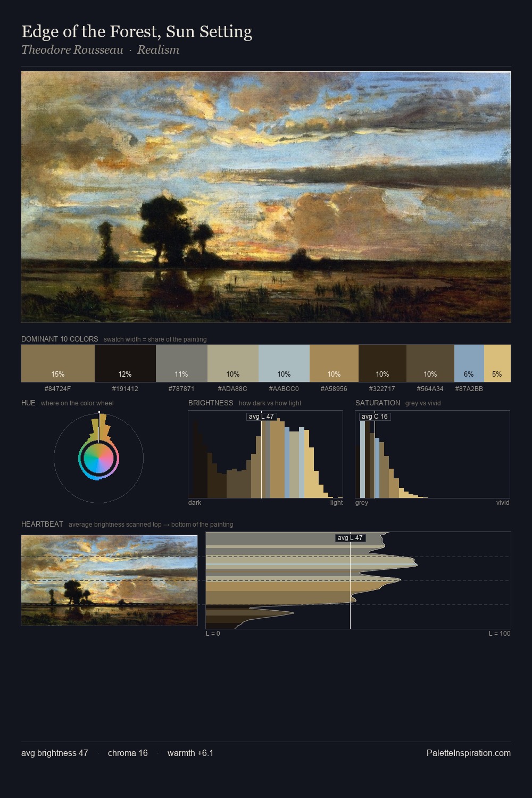Viewport: 532px width, 798px height.
Task: Click the hex code #87A2BB
Action: (x=469, y=389)
